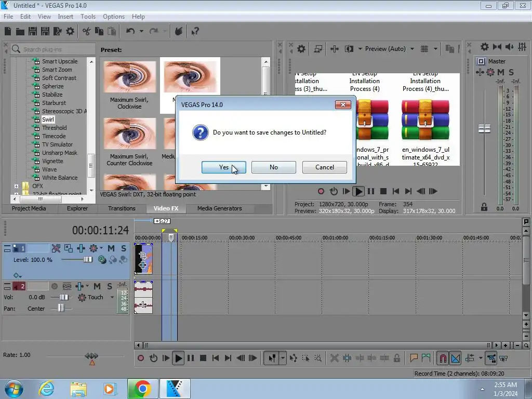Switch to the Media Generators tab
This screenshot has height=399, width=532.
click(x=220, y=208)
